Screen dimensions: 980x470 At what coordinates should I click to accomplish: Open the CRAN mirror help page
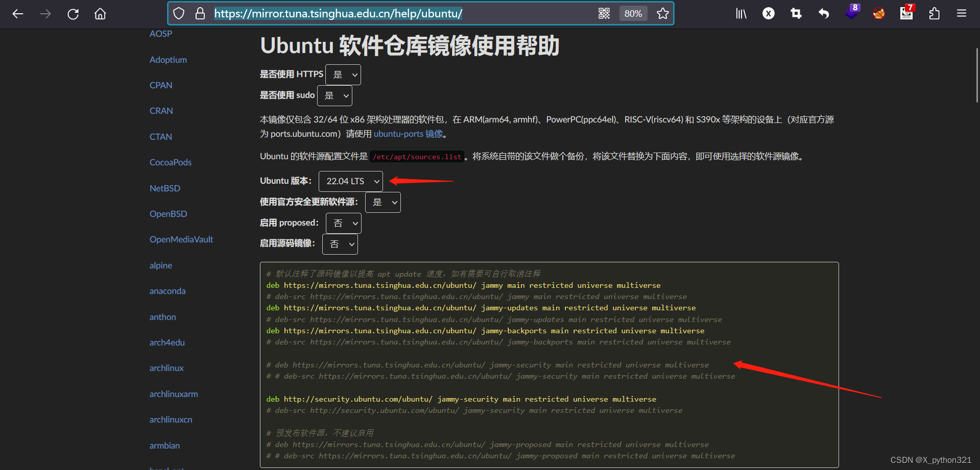(x=161, y=110)
